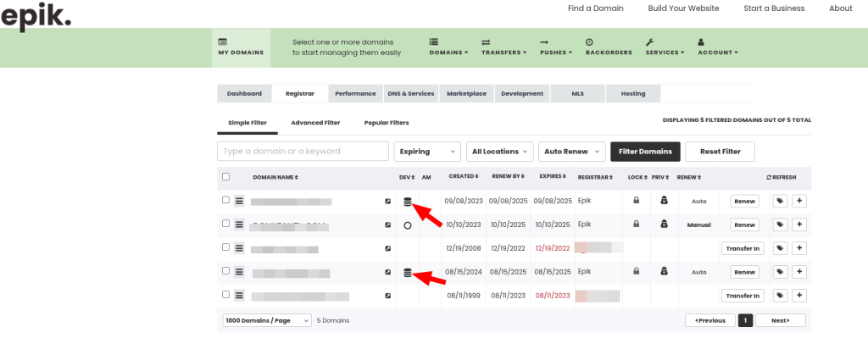Open the Auto Renew filter dropdown

pos(572,152)
